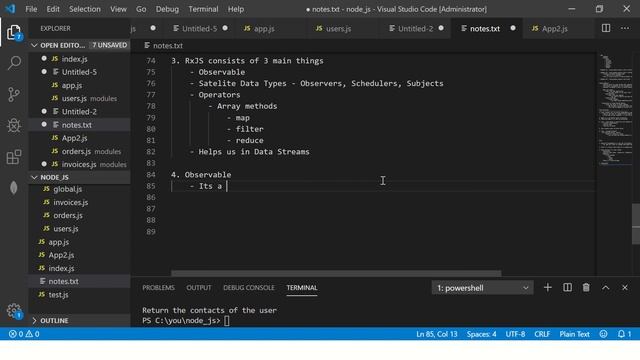Open the Go menu
Viewport: 640px width, 360px height.
141,9
